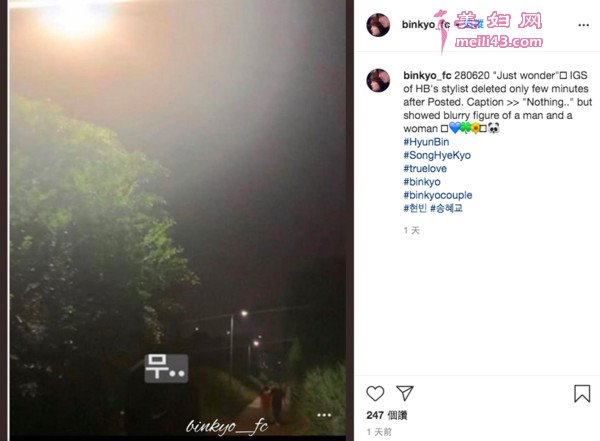Like the post with heart icon
Screen dimensions: 600x441
pos(375,394)
